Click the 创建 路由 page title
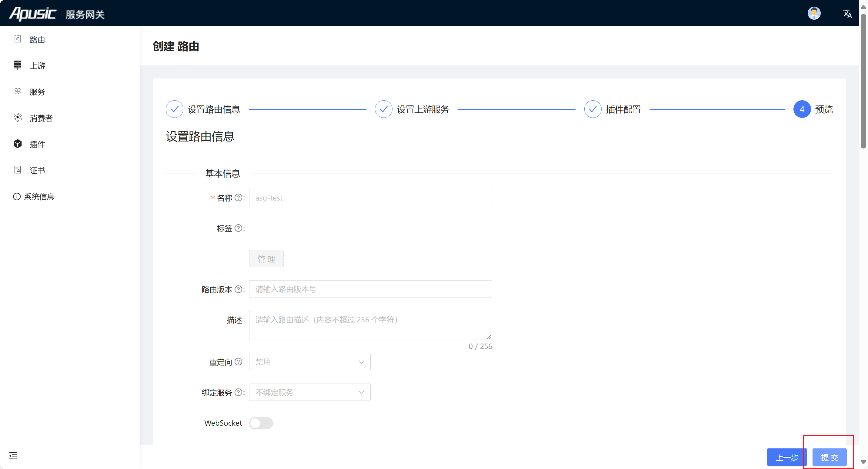868x469 pixels. click(175, 46)
